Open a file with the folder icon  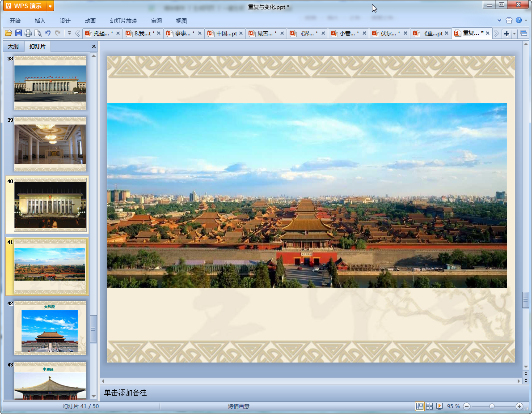pos(8,33)
